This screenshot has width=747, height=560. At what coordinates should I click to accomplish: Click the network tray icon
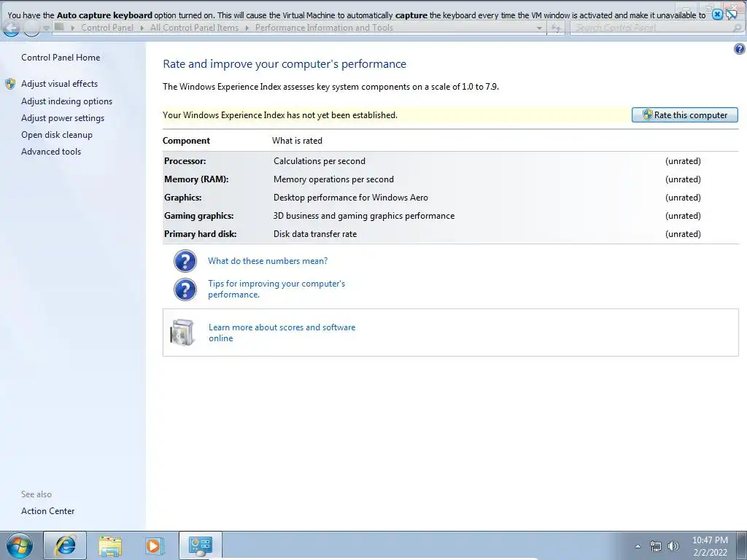point(656,546)
